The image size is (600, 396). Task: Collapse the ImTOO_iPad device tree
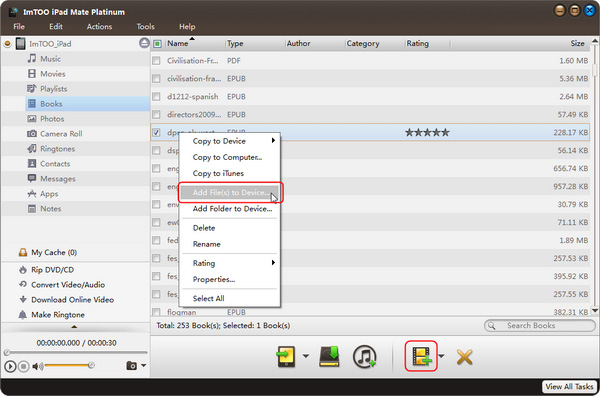click(x=7, y=44)
